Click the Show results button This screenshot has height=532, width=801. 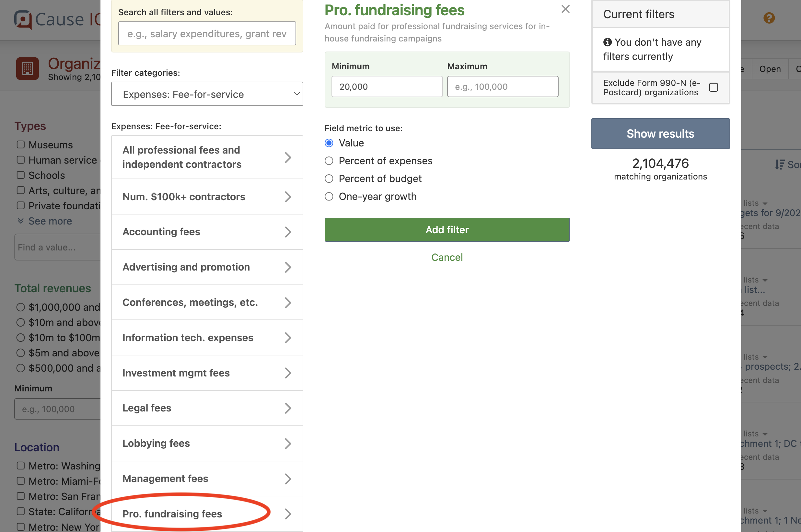click(x=660, y=133)
